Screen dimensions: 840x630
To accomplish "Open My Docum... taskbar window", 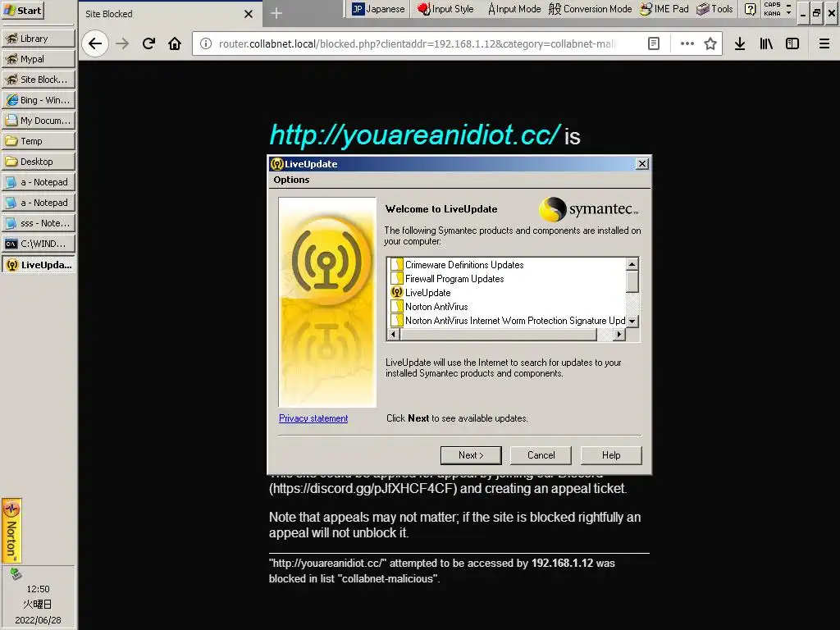I will point(39,121).
